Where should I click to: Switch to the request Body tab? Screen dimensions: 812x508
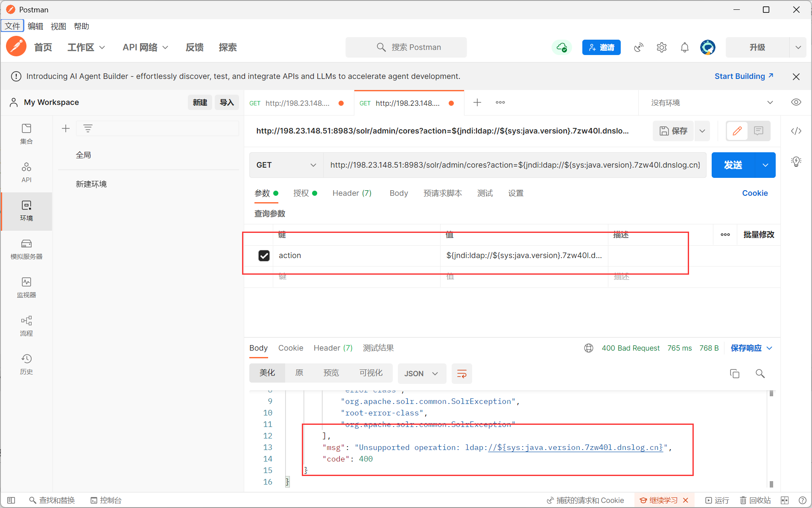[x=399, y=193]
